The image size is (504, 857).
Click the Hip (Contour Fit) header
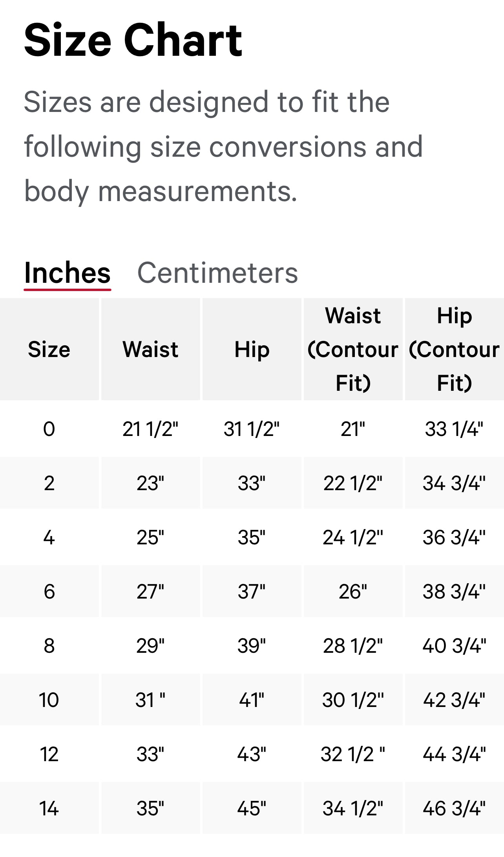tap(454, 349)
